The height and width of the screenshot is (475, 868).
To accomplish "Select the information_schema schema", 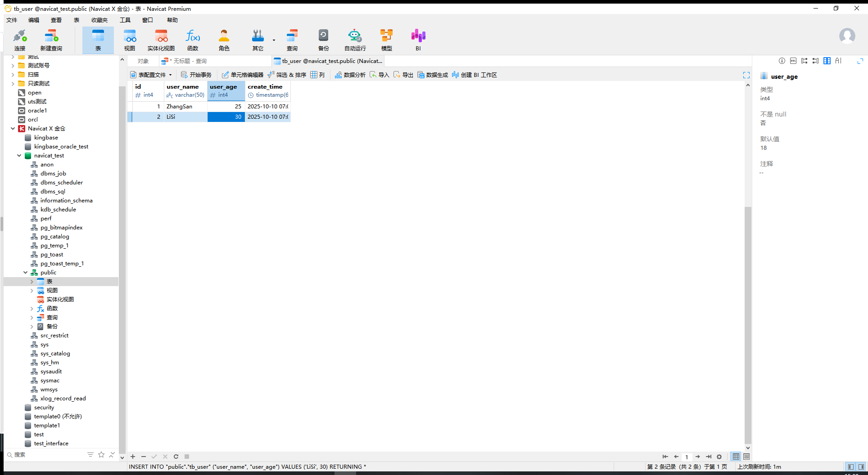I will [66, 201].
